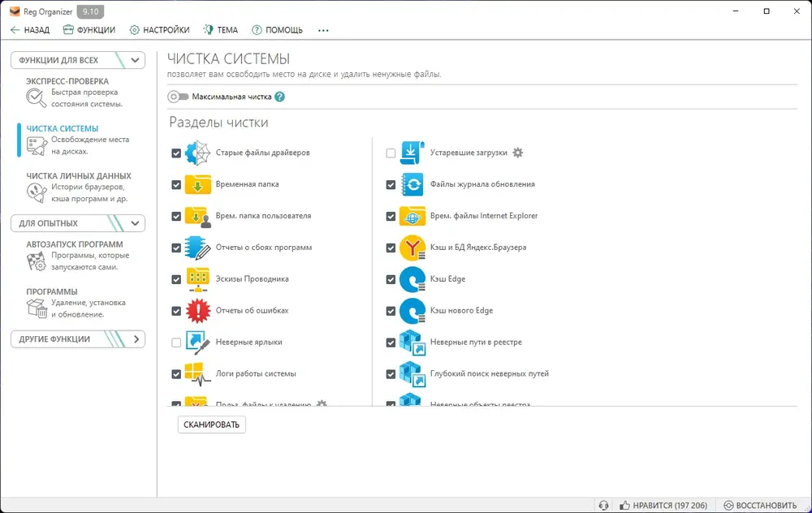Image resolution: width=812 pixels, height=513 pixels.
Task: Click the Сканировать button
Action: click(x=211, y=425)
